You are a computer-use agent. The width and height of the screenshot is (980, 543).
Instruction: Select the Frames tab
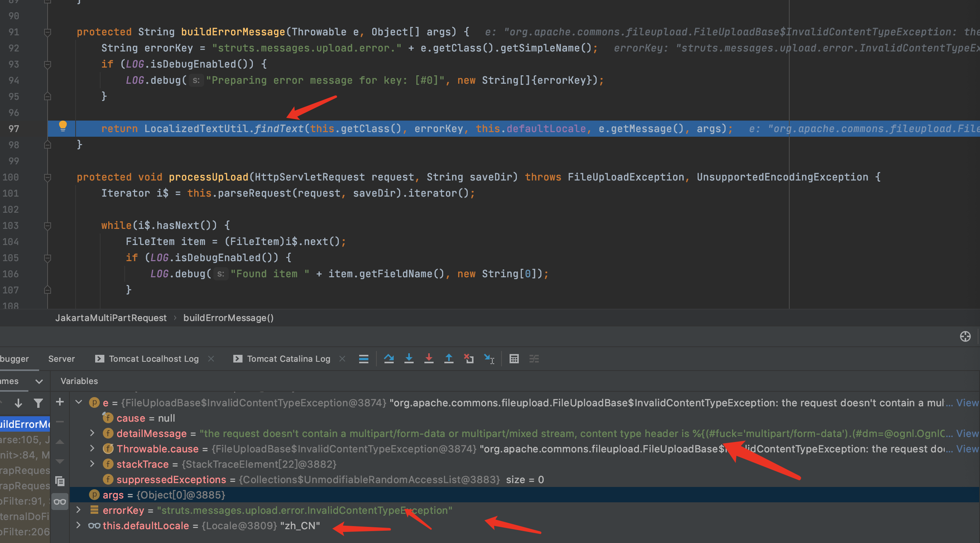[x=9, y=381]
